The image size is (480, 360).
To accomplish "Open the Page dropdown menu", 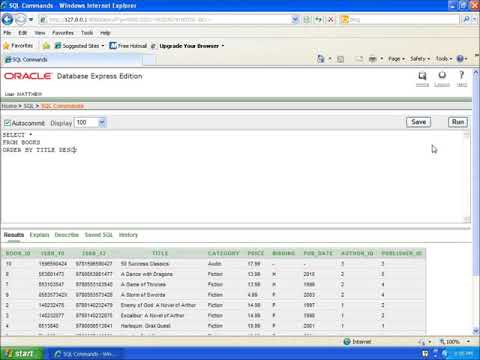I will click(x=396, y=59).
